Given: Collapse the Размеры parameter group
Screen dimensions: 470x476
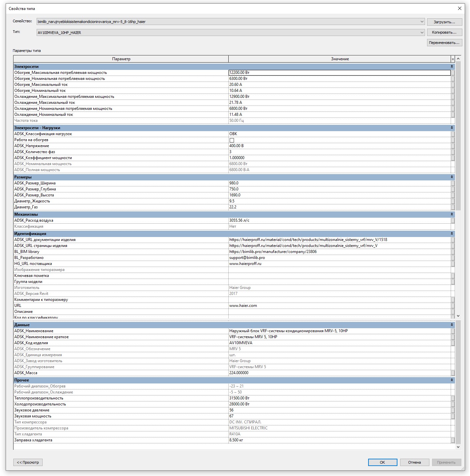Looking at the screenshot, I should click(452, 177).
